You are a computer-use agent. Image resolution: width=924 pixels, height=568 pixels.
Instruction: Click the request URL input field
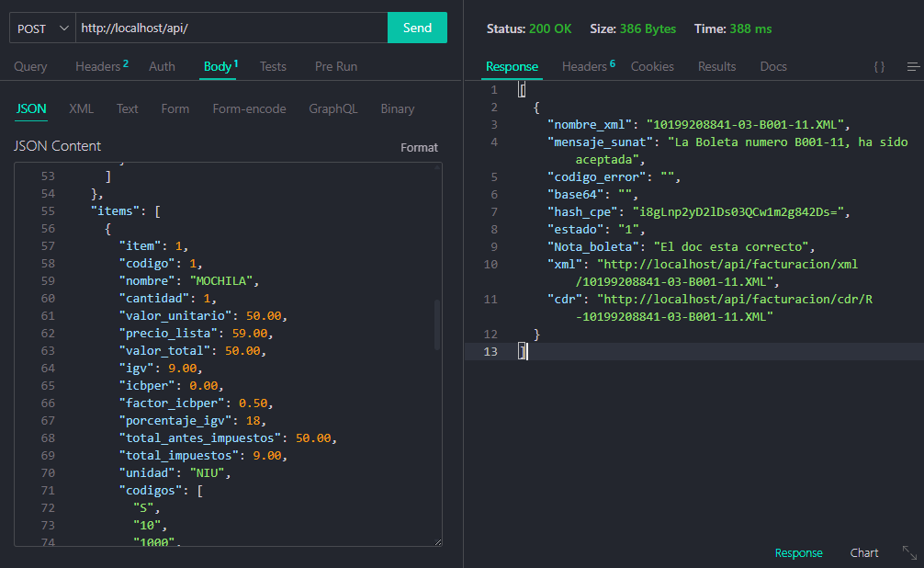tap(230, 28)
